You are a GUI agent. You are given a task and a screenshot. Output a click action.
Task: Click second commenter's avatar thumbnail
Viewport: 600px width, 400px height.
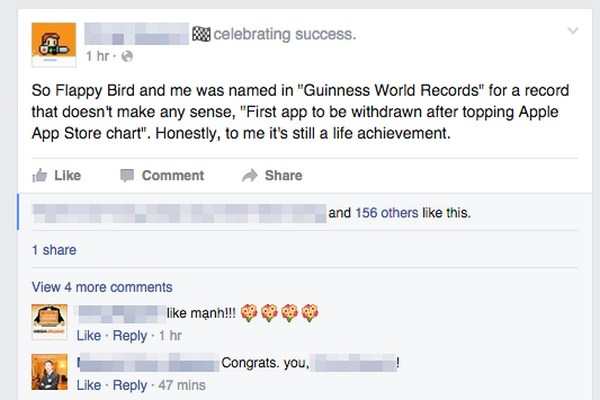click(49, 370)
